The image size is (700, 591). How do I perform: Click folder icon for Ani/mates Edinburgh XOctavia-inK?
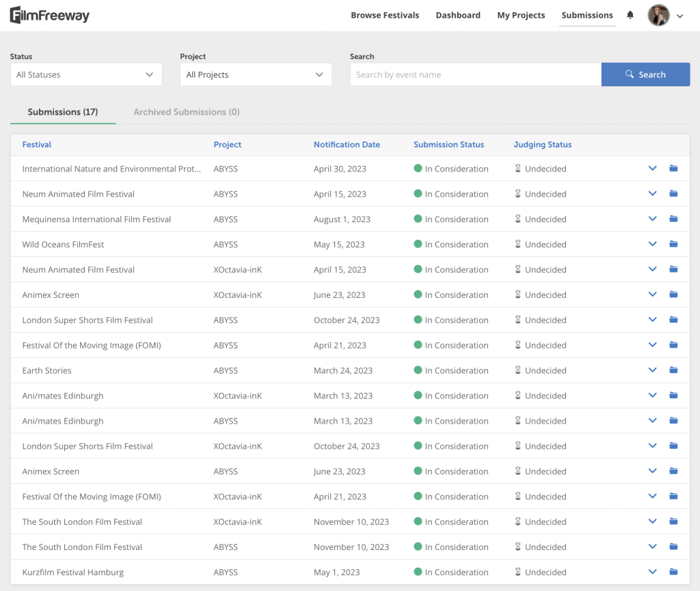(x=673, y=395)
